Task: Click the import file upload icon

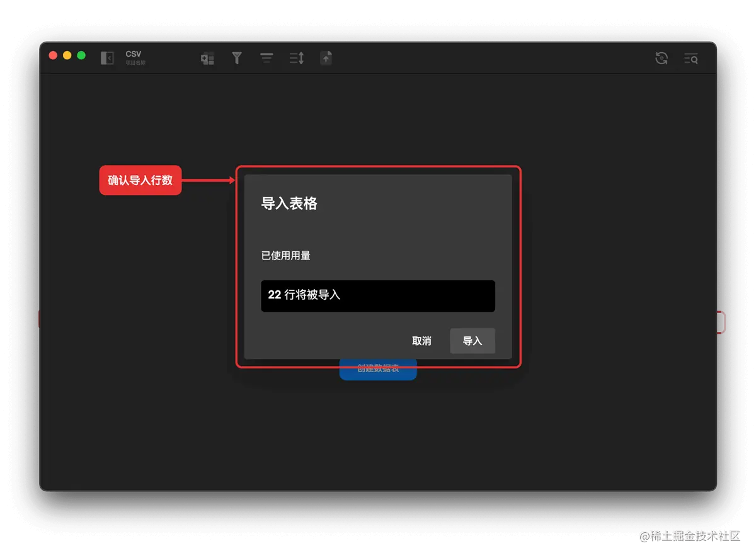Action: click(x=326, y=59)
